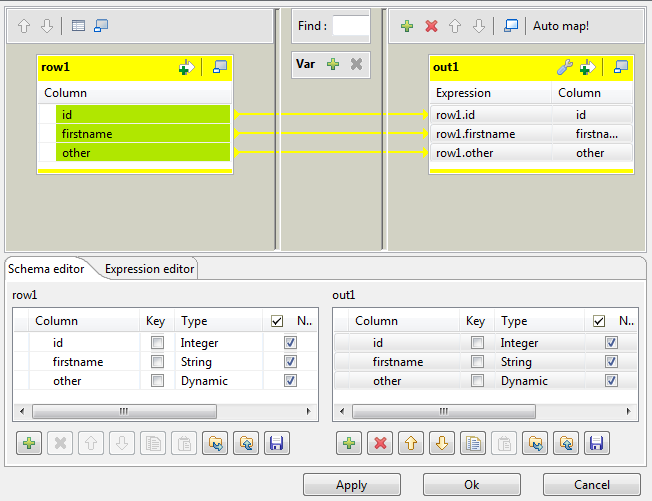Viewport: 652px width, 501px height.
Task: Toggle row1 schema header nullable checkbox
Action: 277,321
